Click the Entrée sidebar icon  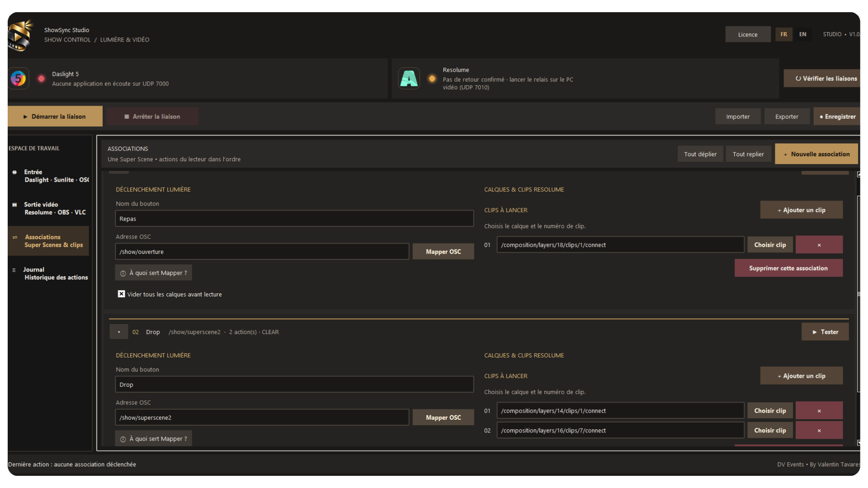(14, 172)
